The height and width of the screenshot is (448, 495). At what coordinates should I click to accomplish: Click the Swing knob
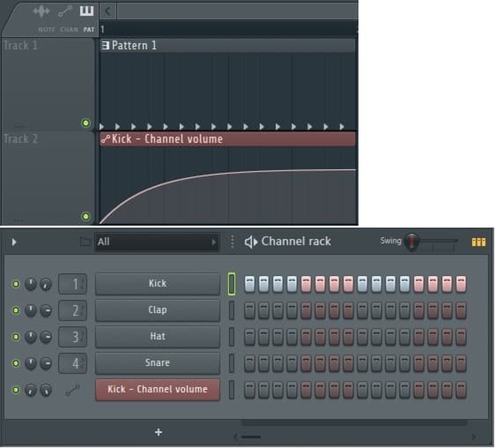click(411, 242)
